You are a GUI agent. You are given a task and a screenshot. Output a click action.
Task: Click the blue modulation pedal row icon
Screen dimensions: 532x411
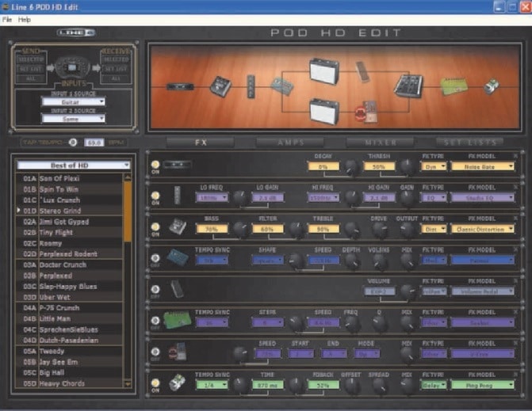[178, 257]
